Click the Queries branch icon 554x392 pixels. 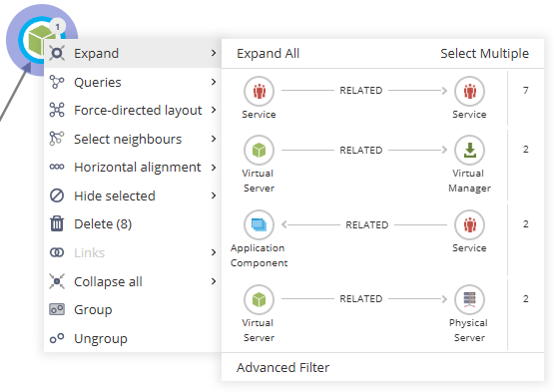click(x=57, y=82)
